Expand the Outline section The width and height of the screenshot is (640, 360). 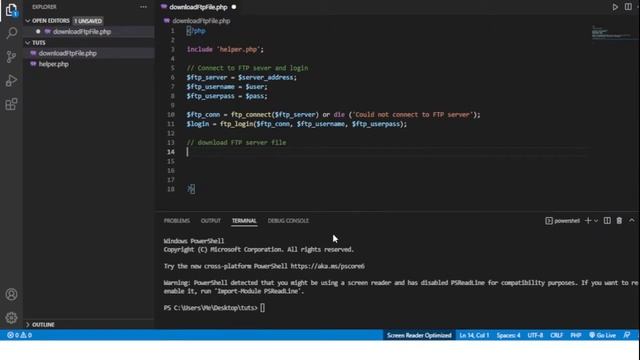28,324
